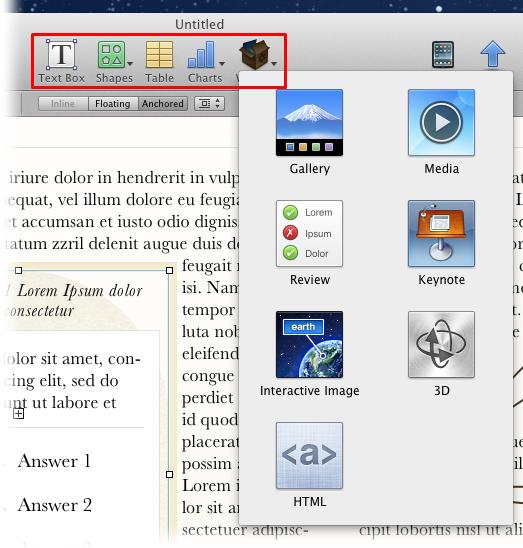This screenshot has height=548, width=523.
Task: Click the top-left widget selection handle
Action: pos(19,270)
